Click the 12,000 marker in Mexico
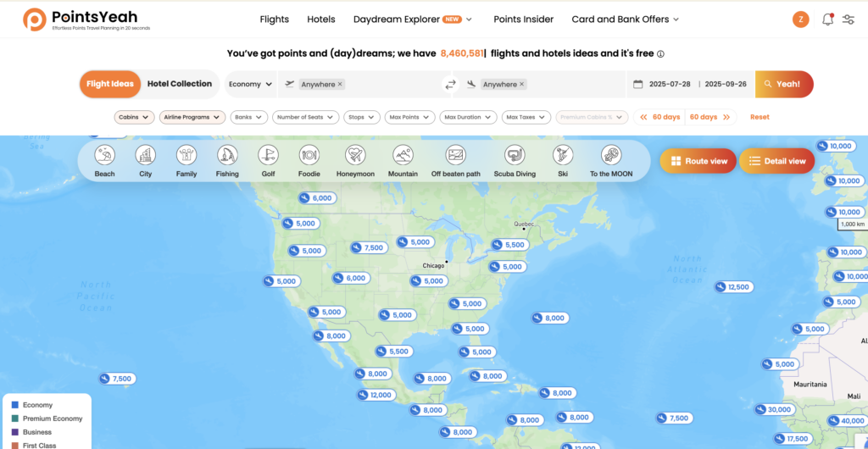This screenshot has height=449, width=868. tap(376, 395)
